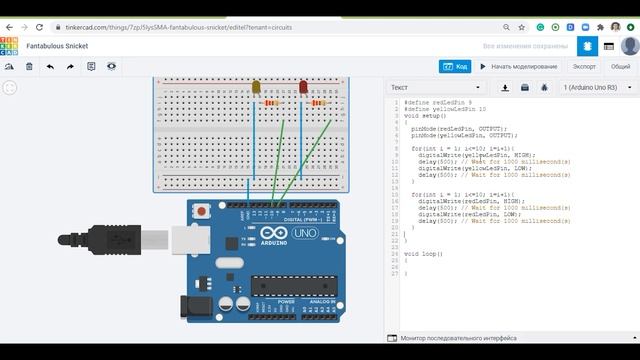This screenshot has width=640, height=360.
Task: Edit the project name Fantabulous Snicket
Action: pyautogui.click(x=57, y=46)
